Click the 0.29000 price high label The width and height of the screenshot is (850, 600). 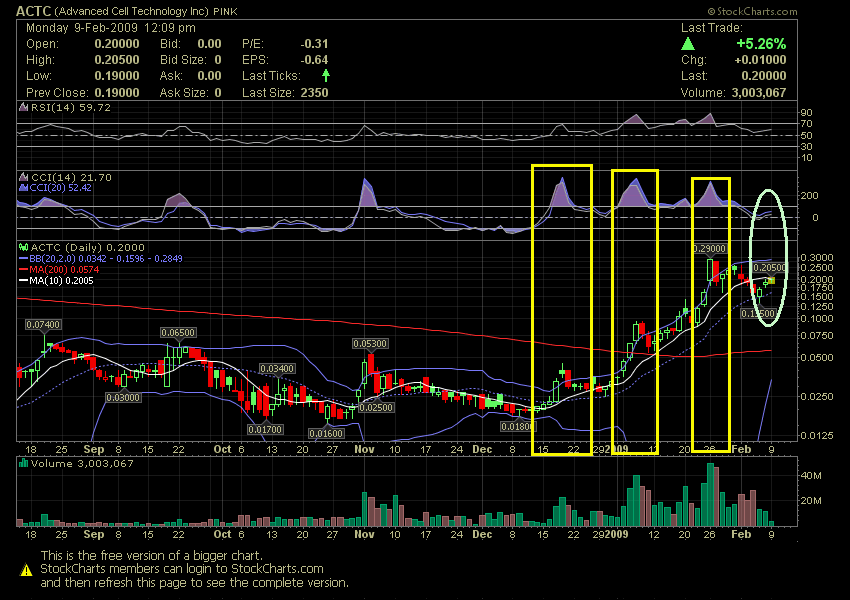coord(708,246)
